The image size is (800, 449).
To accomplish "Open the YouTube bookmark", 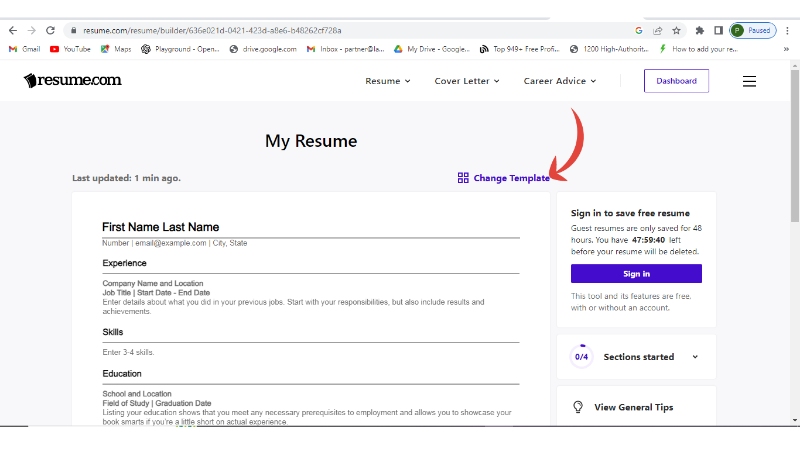I will point(70,48).
